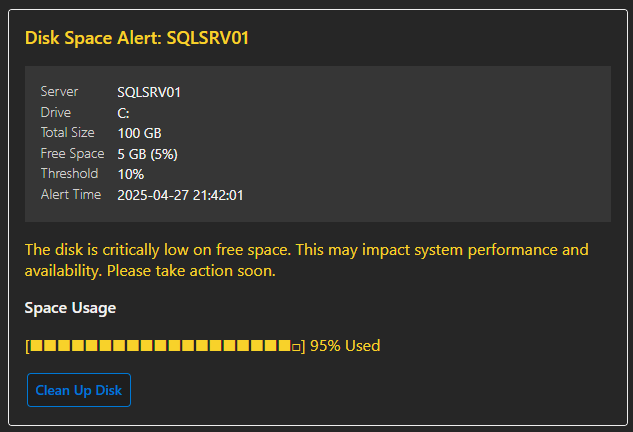The height and width of the screenshot is (432, 633).
Task: Select the 5 GB (5%) free space value
Action: [147, 154]
